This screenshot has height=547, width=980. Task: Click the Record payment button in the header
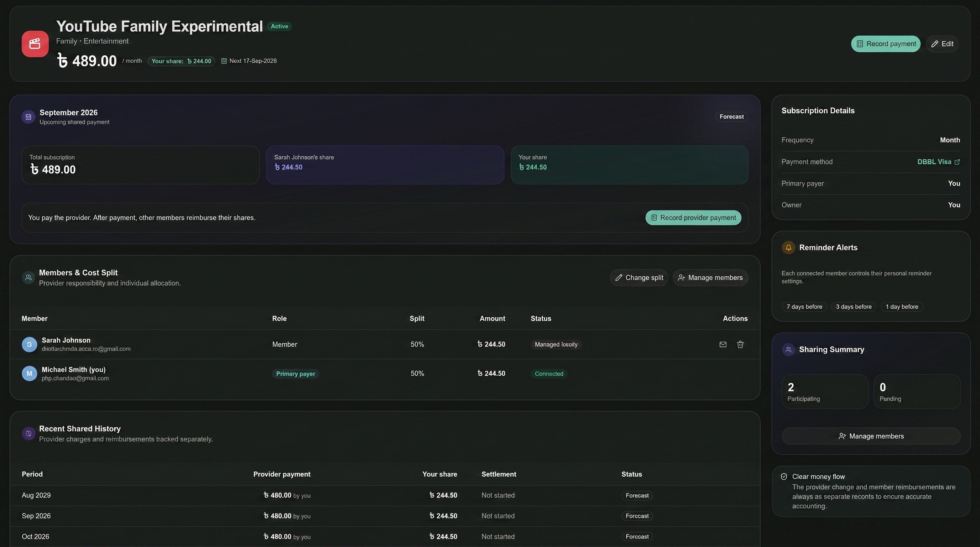click(x=886, y=44)
